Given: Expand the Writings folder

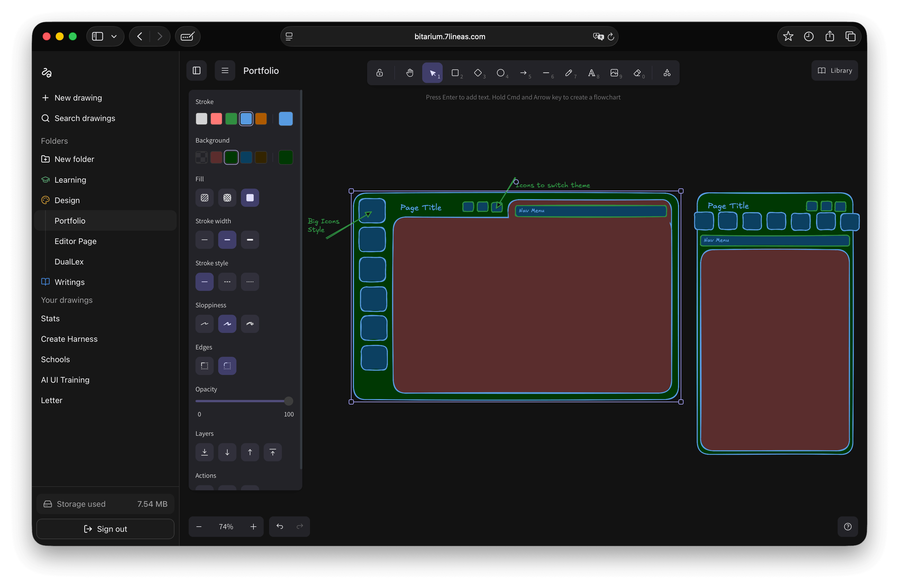Looking at the screenshot, I should click(x=105, y=282).
